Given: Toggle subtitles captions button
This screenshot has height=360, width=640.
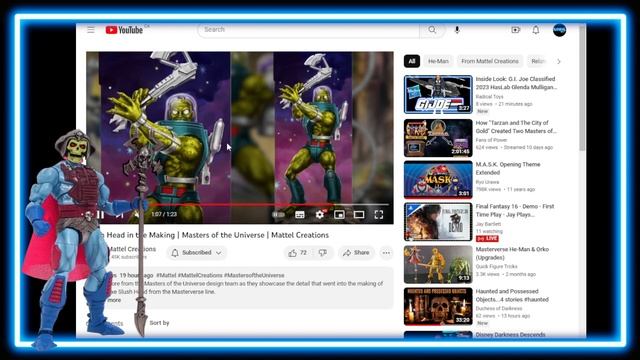Looking at the screenshot, I should click(300, 214).
